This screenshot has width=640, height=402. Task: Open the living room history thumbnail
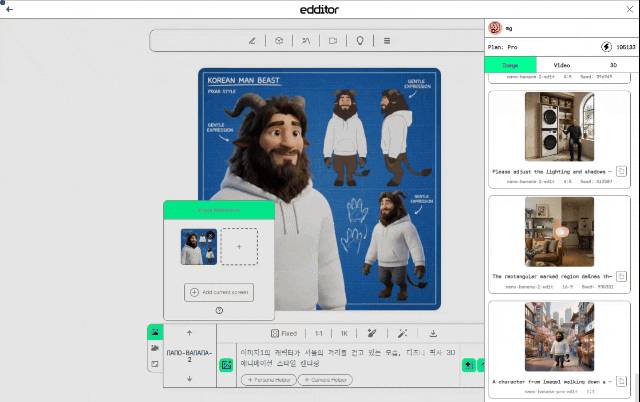(x=559, y=232)
